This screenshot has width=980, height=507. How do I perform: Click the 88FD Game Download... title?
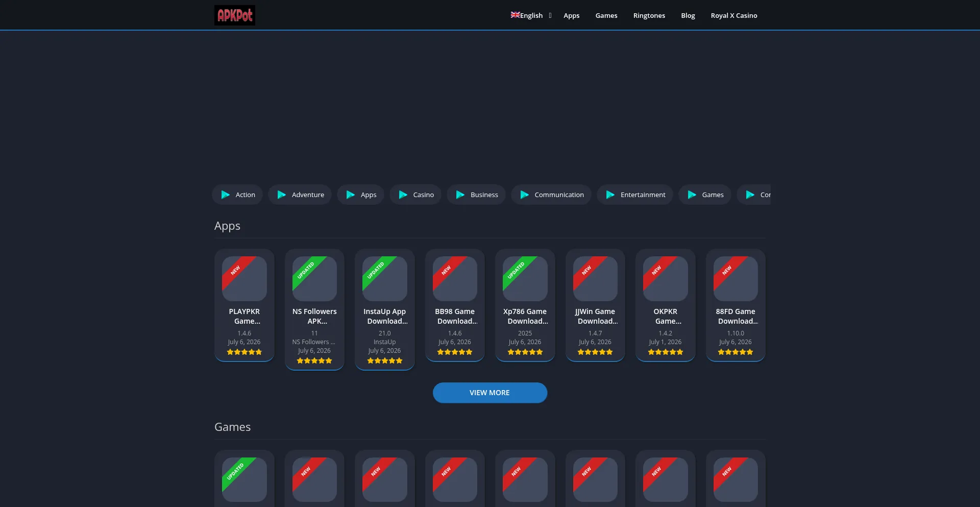click(736, 316)
